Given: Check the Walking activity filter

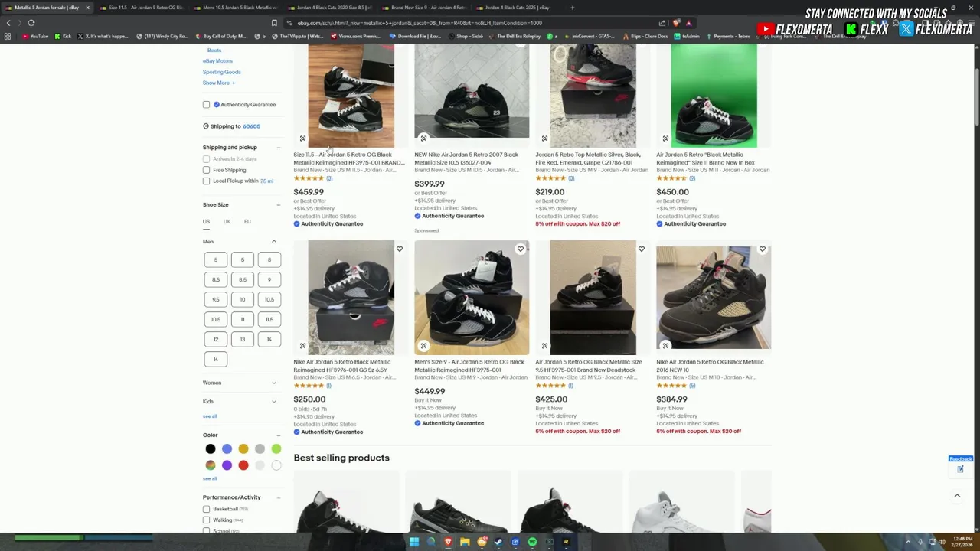Looking at the screenshot, I should pos(206,520).
